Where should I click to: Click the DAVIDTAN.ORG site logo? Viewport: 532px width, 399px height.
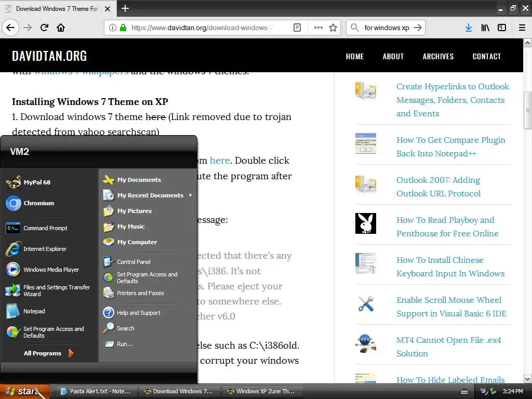click(x=49, y=56)
